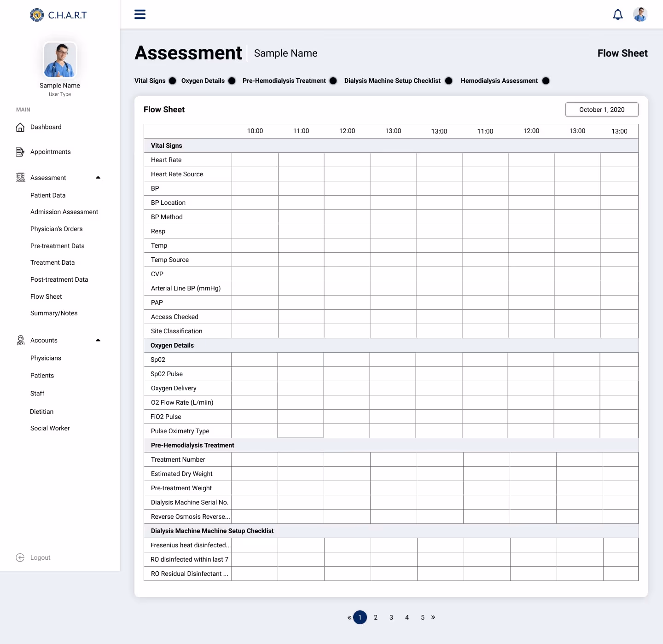The height and width of the screenshot is (644, 663).
Task: Open Dashboard in sidebar
Action: coord(46,127)
